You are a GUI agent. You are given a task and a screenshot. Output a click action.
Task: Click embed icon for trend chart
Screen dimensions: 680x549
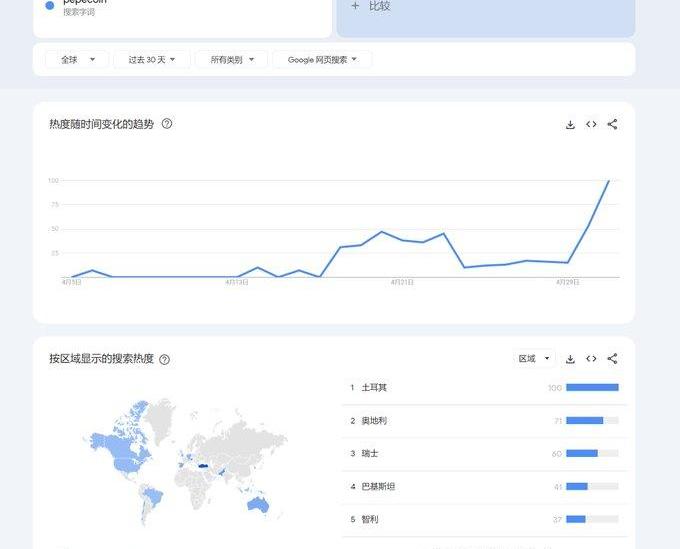coord(591,125)
